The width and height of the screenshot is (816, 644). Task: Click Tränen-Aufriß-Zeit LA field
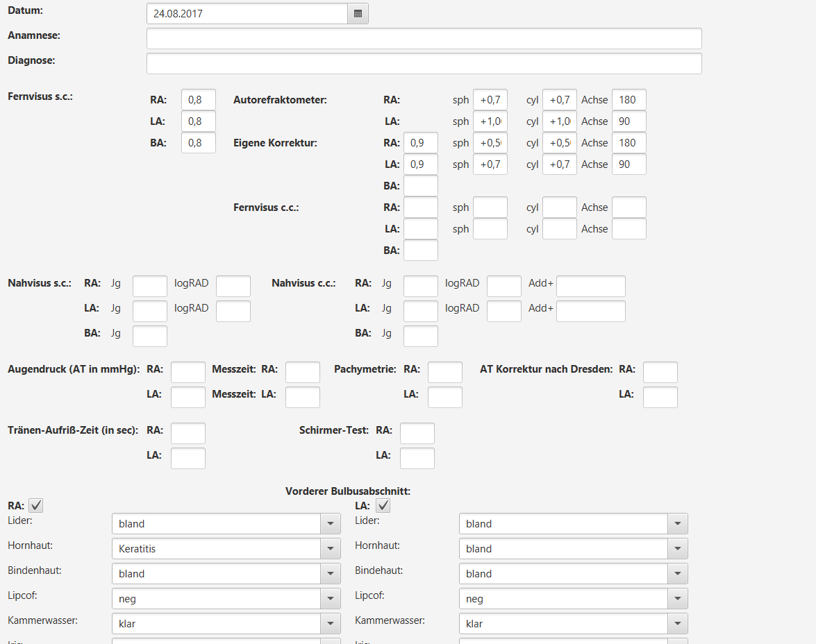tap(188, 458)
